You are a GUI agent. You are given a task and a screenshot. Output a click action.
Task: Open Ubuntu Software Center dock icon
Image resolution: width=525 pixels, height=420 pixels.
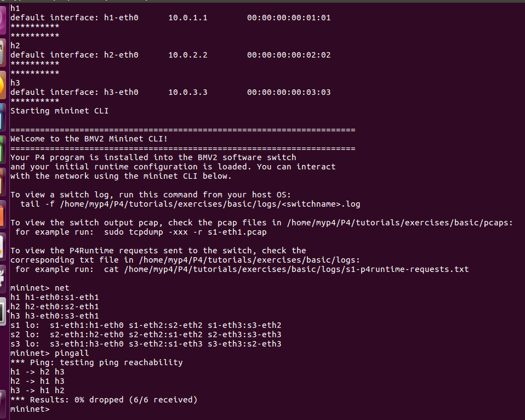coord(3,214)
